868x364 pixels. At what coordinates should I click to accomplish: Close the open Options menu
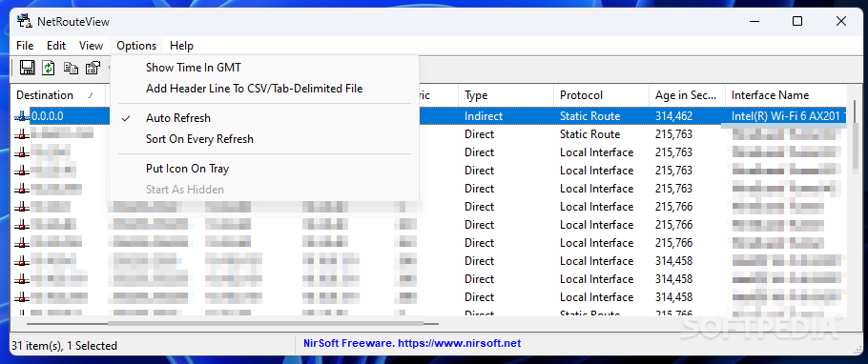point(136,46)
